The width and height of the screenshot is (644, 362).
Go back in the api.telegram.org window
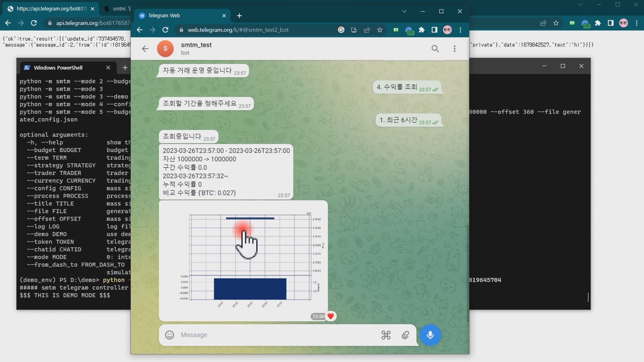pos(8,23)
